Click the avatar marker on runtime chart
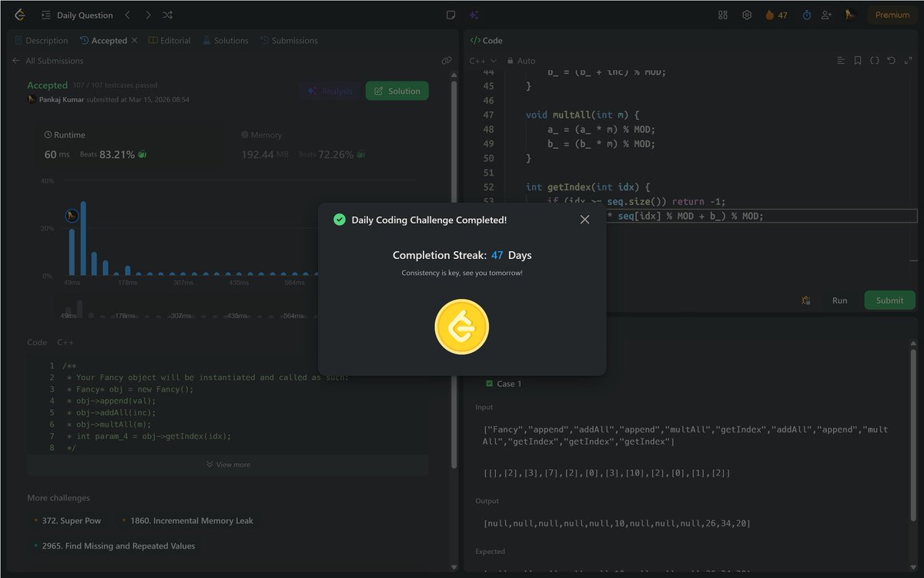 click(x=72, y=216)
